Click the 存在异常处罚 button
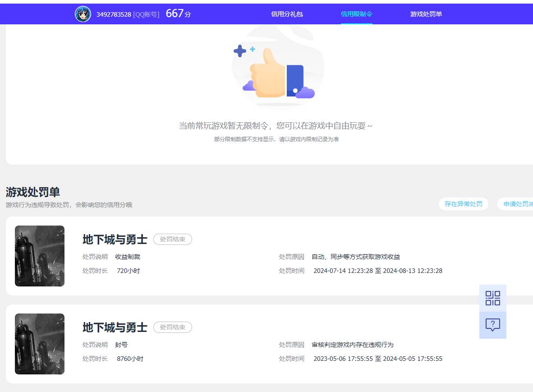Screen dimensions: 533x392 click(x=464, y=204)
